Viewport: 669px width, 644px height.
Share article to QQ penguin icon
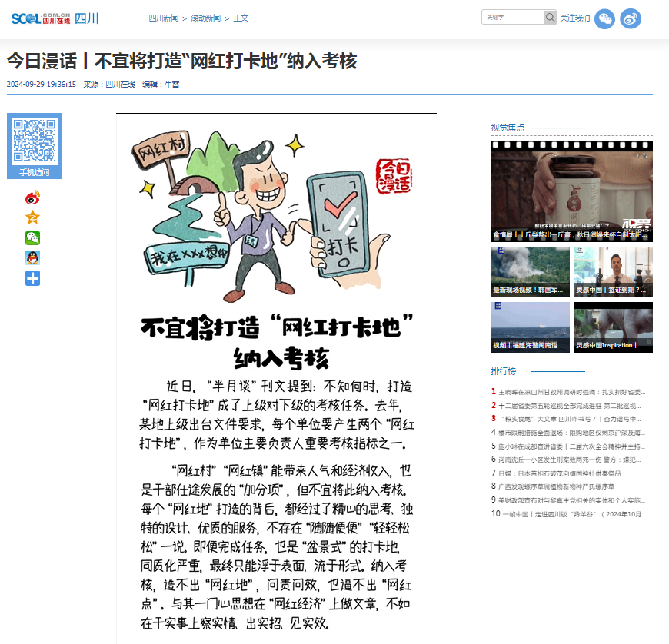(33, 258)
